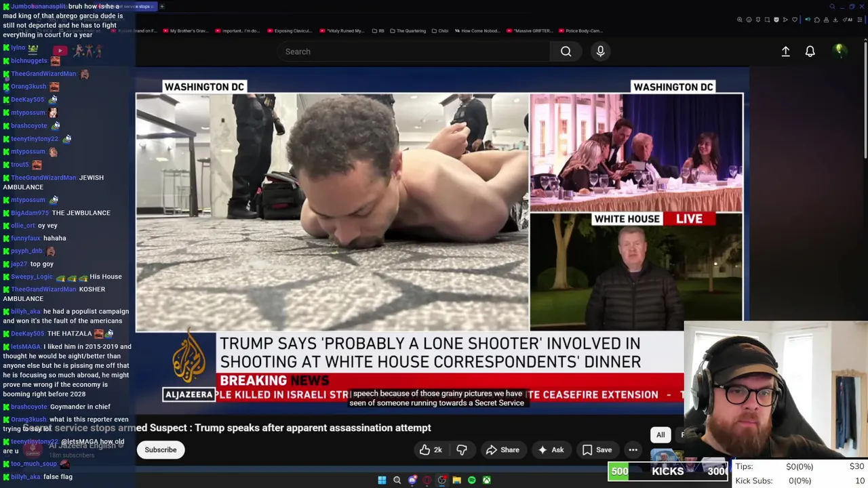Viewport: 868px width, 488px height.
Task: Open the Easy Setup menu icon
Action: click(859, 20)
